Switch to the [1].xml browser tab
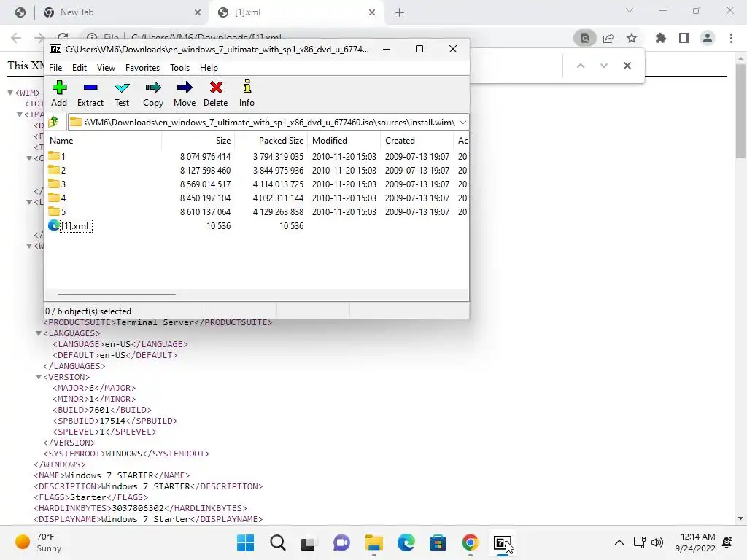The image size is (747, 560). tap(295, 12)
